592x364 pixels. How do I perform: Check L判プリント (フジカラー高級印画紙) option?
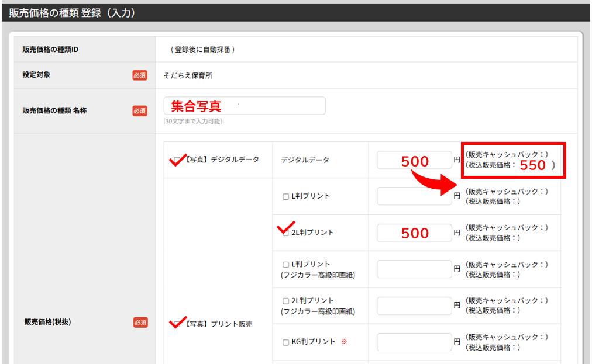pos(286,265)
